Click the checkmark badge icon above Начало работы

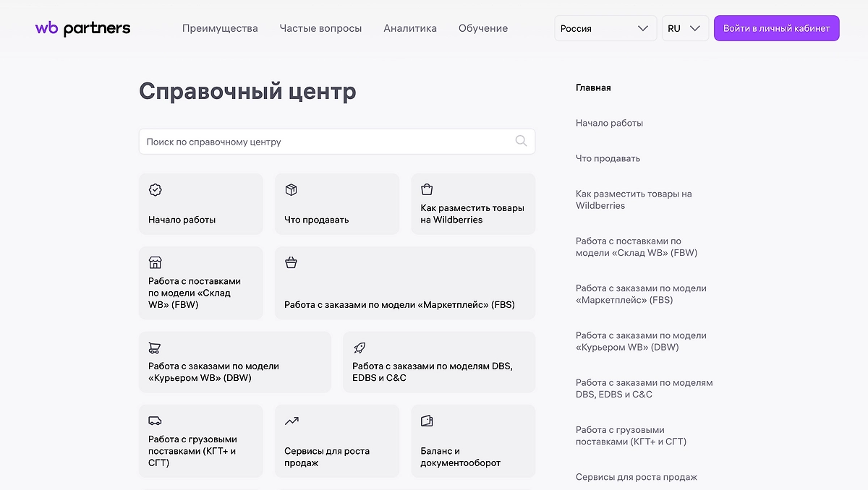[155, 189]
